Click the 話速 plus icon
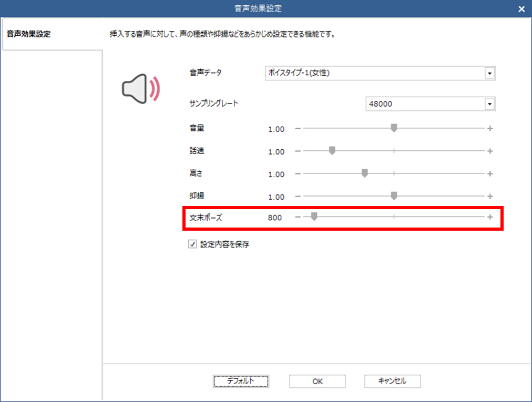Viewport: 532px width, 402px height. coord(490,151)
